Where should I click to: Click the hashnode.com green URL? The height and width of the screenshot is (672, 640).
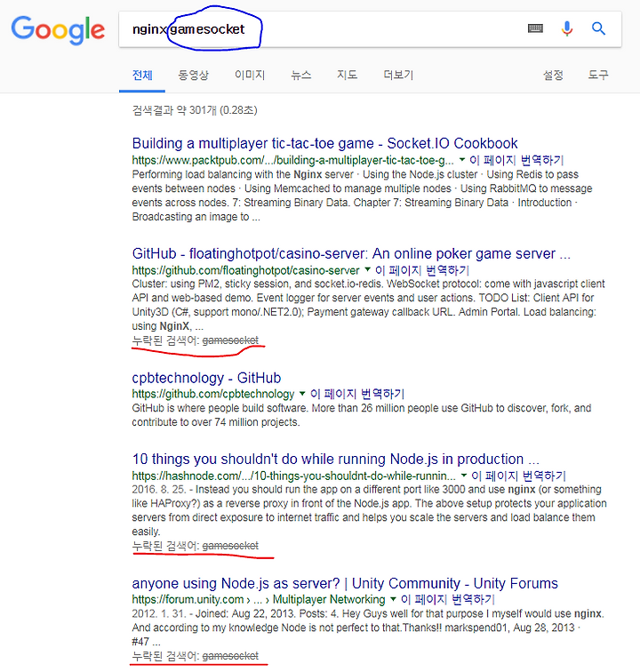pos(293,476)
